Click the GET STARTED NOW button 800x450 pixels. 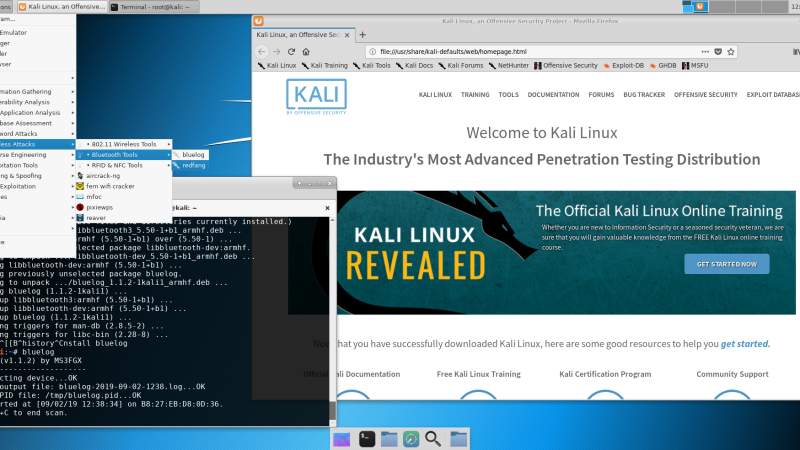[726, 264]
